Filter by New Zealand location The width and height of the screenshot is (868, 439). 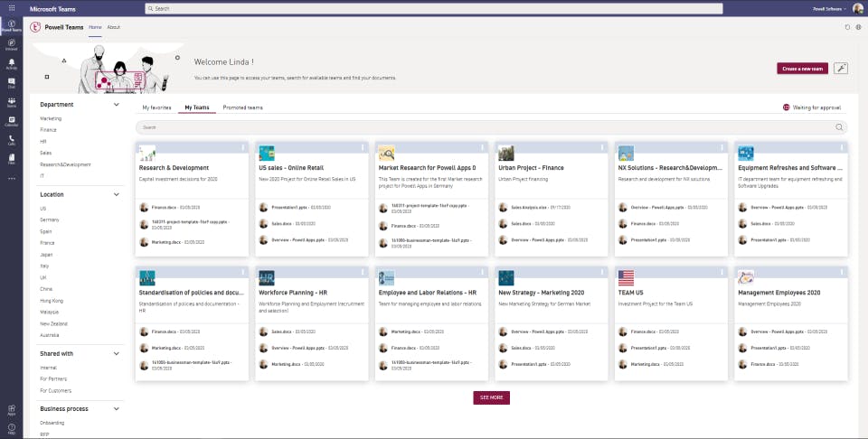click(x=53, y=324)
